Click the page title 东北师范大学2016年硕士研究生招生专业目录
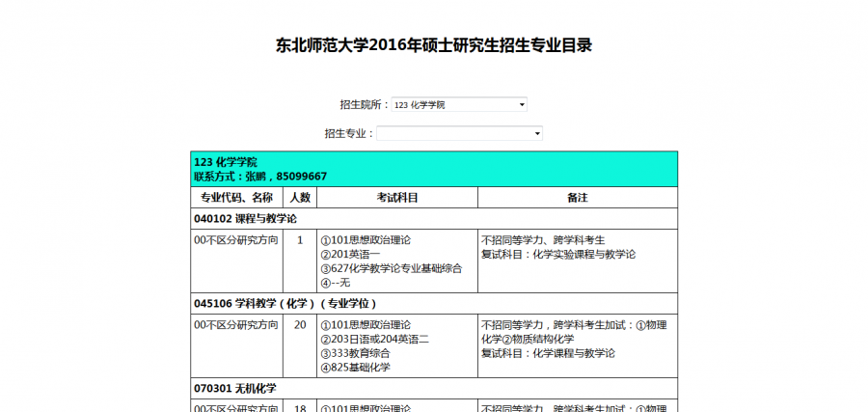 coord(434,45)
